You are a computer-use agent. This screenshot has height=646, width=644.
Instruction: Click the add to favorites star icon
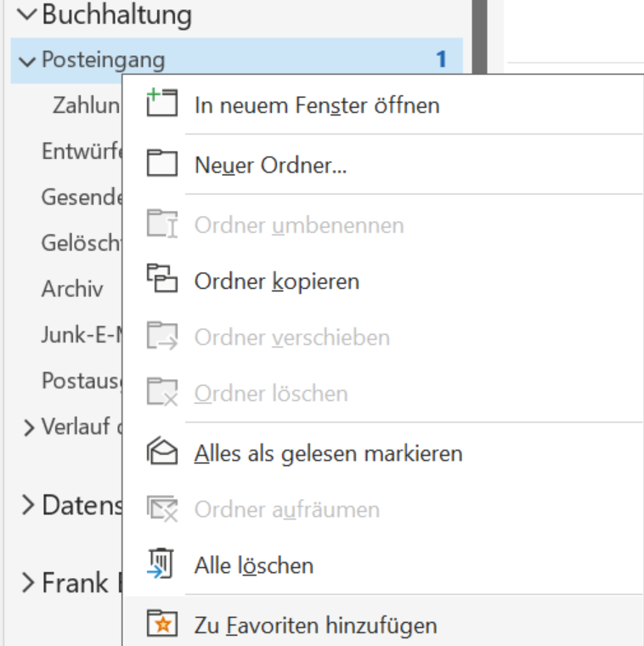pos(161,626)
